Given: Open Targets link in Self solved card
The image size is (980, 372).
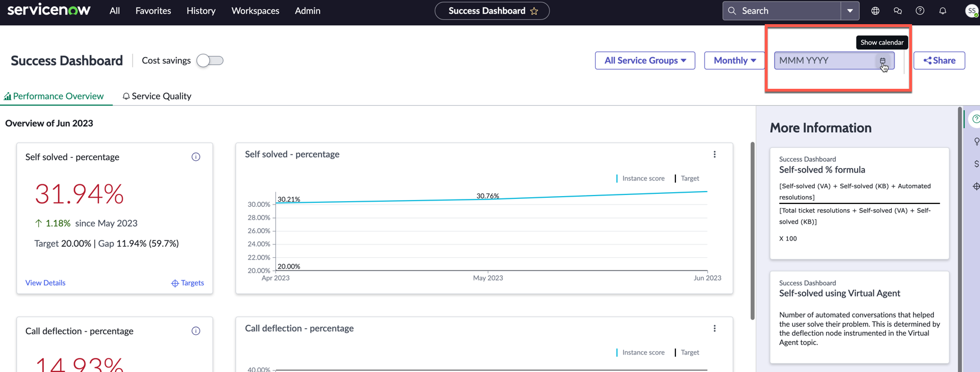Looking at the screenshot, I should coord(188,283).
